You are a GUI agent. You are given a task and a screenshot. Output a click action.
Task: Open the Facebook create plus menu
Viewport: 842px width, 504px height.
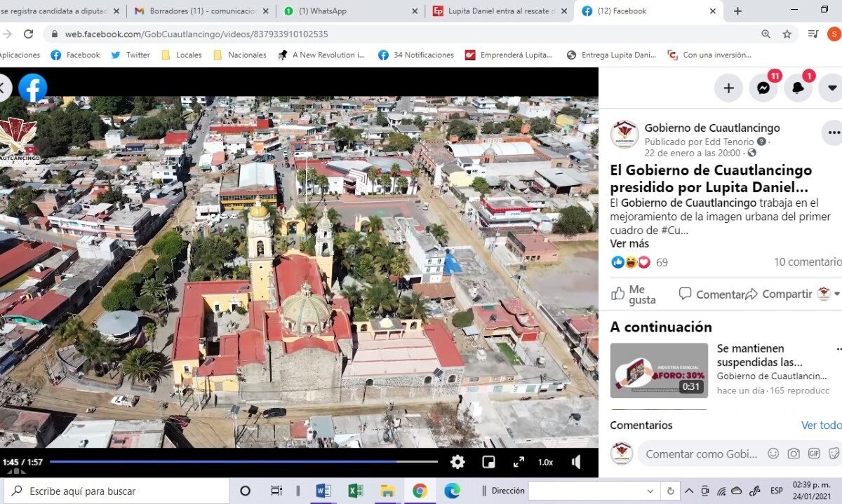pos(728,88)
